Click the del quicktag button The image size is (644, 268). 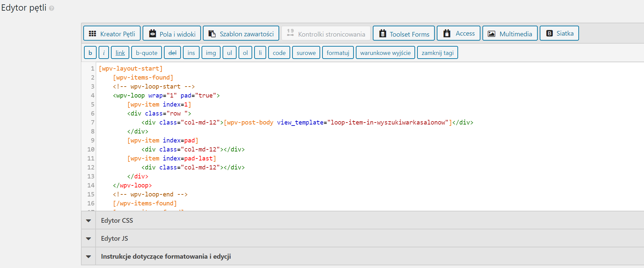pyautogui.click(x=173, y=53)
